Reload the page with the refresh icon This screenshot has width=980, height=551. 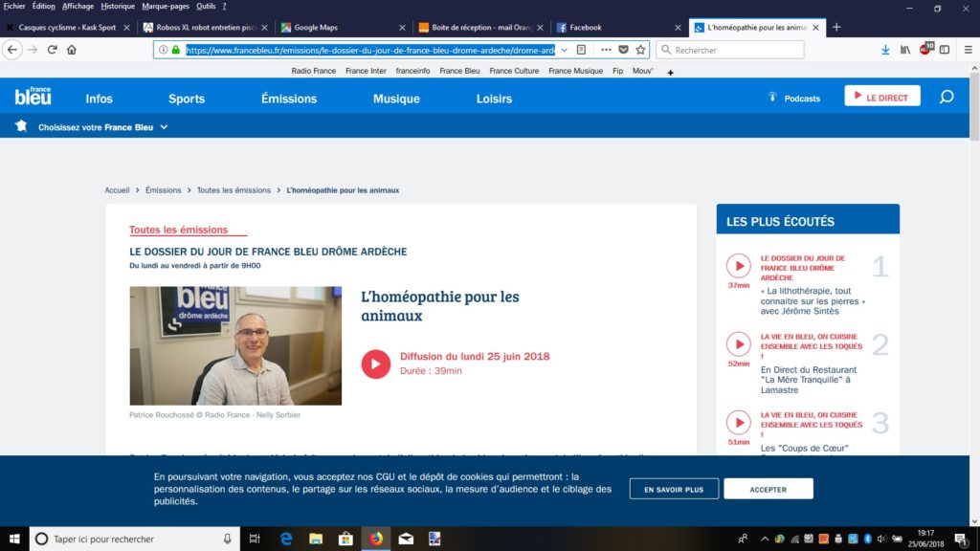(x=53, y=50)
